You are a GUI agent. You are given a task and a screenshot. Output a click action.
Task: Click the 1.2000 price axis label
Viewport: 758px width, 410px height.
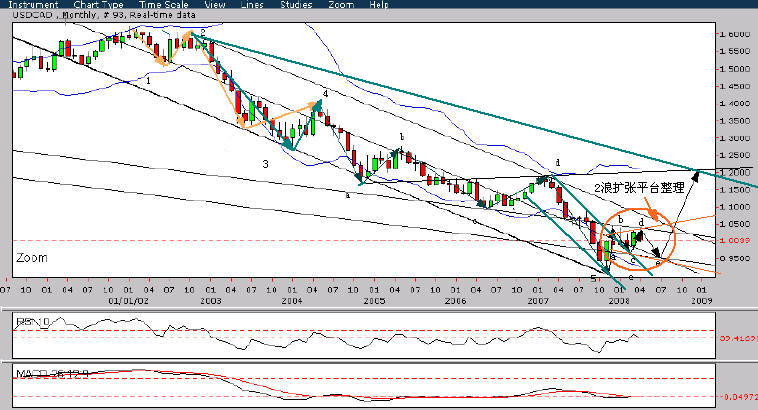pyautogui.click(x=733, y=173)
